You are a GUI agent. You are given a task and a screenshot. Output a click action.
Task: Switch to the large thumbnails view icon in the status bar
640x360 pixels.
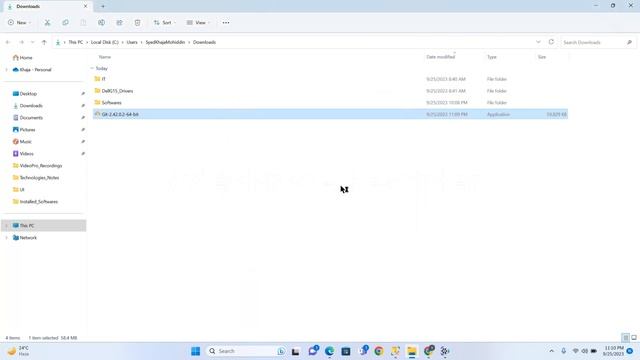[x=634, y=338]
